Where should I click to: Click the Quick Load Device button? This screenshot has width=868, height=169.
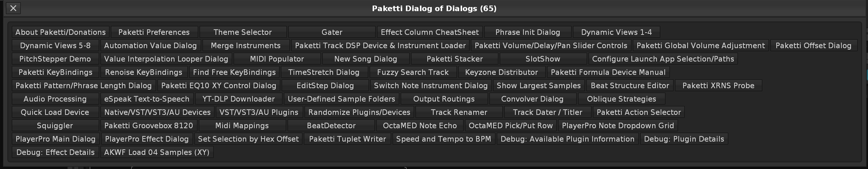point(55,112)
